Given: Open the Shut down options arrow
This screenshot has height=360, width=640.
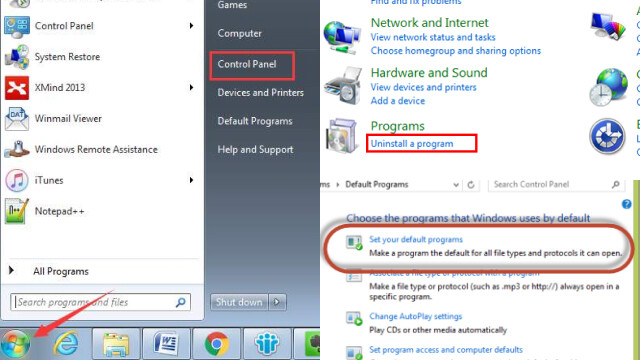Looking at the screenshot, I should coord(277,302).
